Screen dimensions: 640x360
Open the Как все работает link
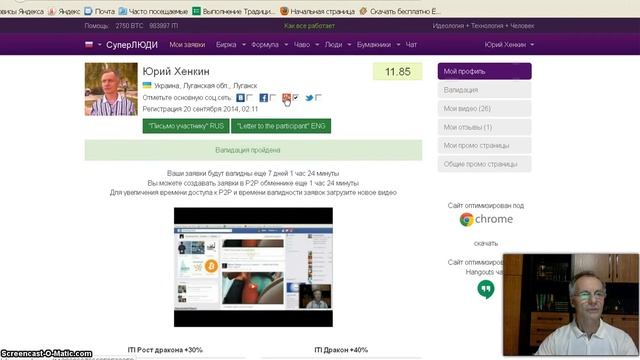(x=309, y=26)
